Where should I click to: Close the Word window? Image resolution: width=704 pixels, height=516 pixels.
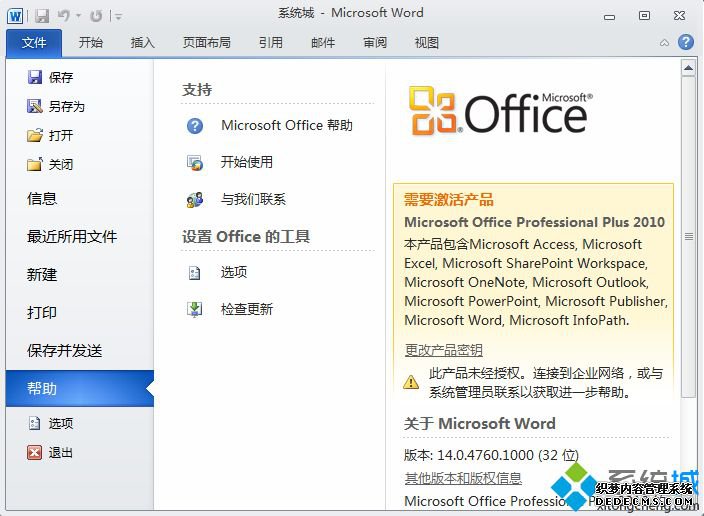(x=679, y=16)
